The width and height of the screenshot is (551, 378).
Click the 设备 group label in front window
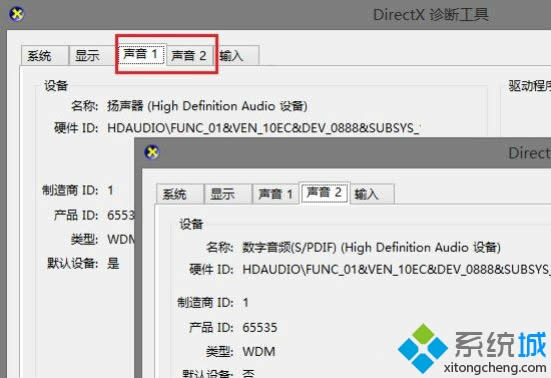(191, 224)
